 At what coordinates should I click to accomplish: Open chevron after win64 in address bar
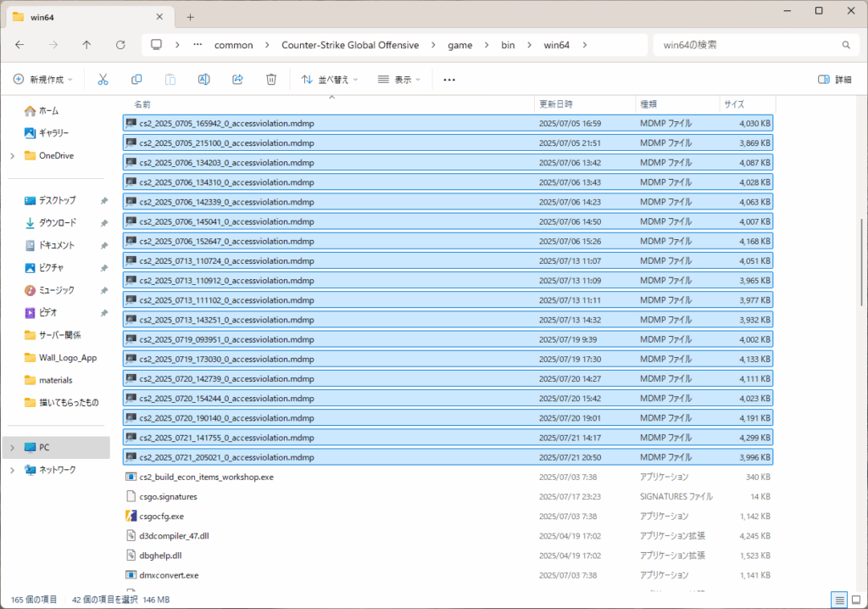coord(585,45)
